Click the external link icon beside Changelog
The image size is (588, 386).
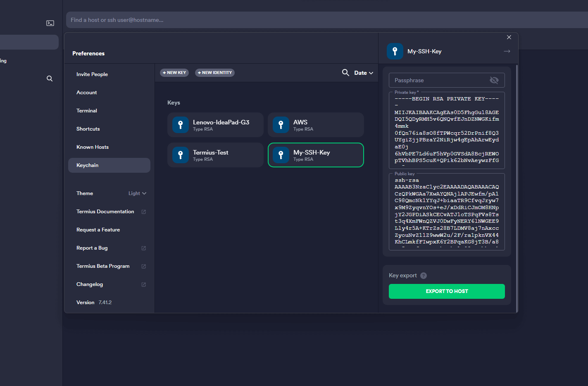pyautogui.click(x=143, y=284)
